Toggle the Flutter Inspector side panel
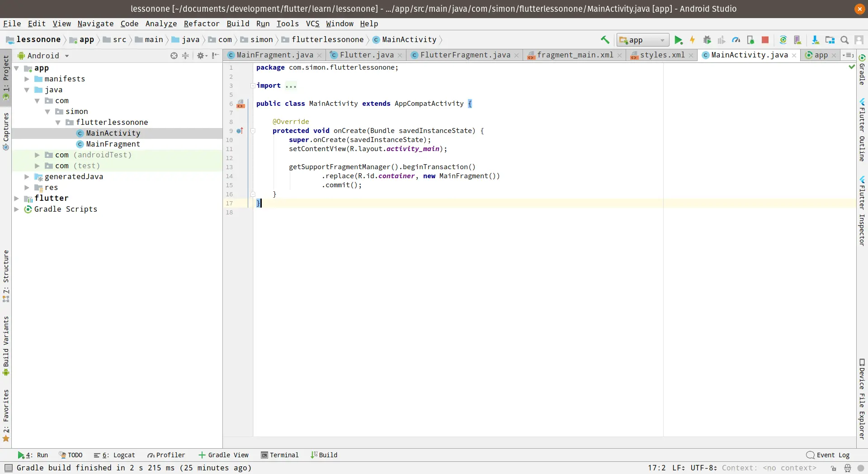The height and width of the screenshot is (474, 868). coord(862,211)
